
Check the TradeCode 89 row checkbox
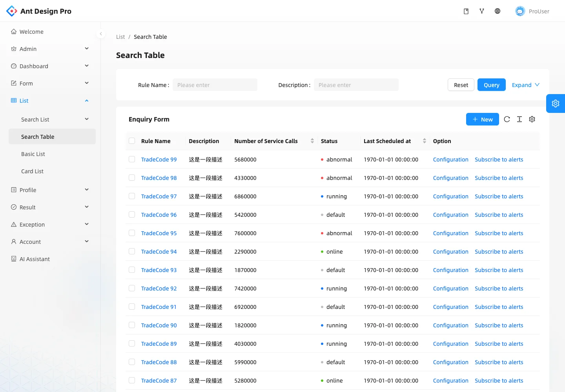click(132, 344)
